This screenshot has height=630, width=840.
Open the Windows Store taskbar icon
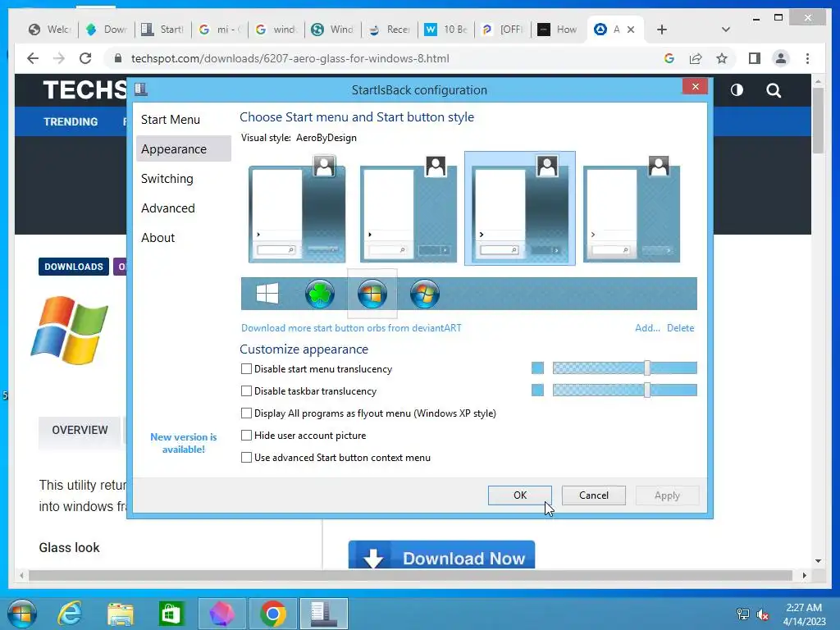pos(171,614)
